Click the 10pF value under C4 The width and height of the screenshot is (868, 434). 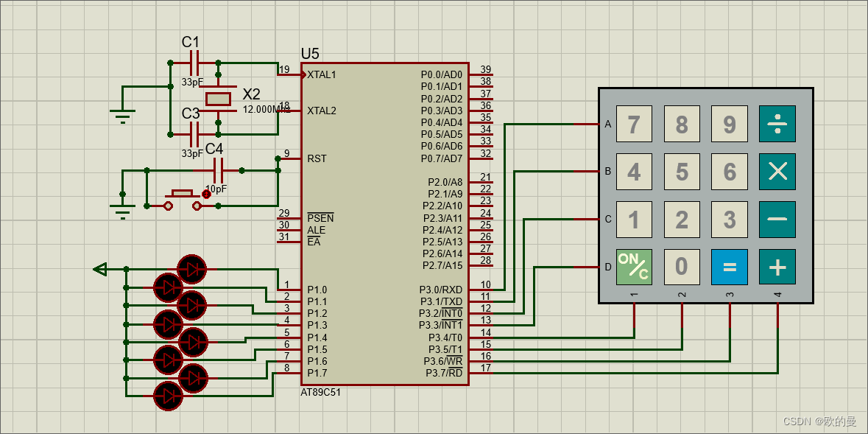(x=216, y=189)
